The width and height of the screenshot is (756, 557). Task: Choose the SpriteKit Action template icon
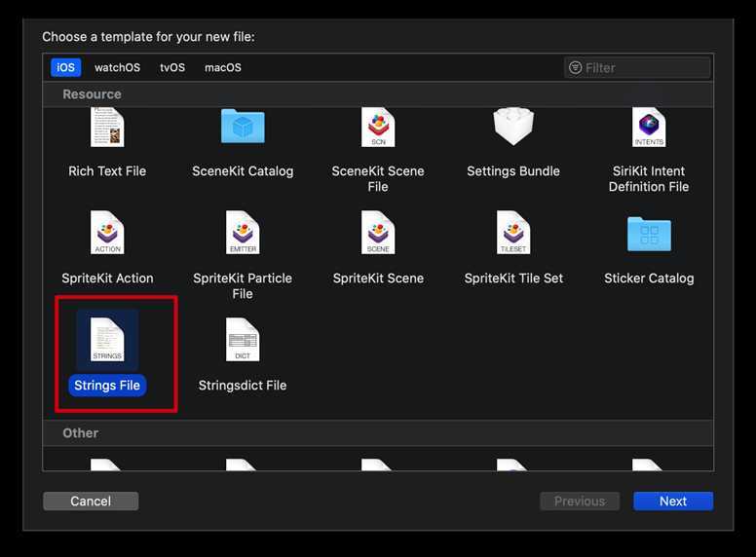[x=107, y=232]
